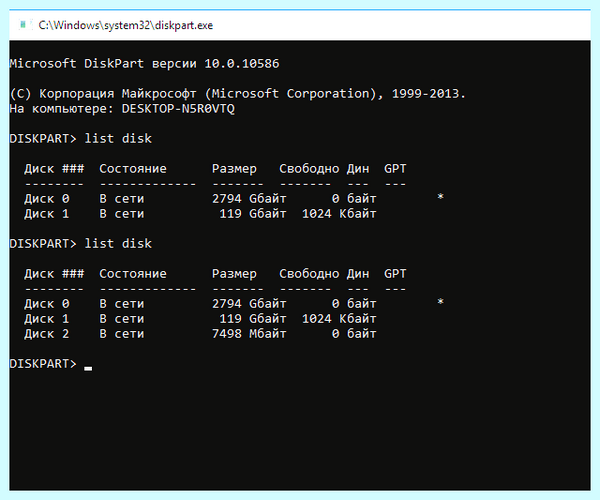Viewport: 600px width, 500px height.
Task: Click '2794 Gбайт' in the first disk list
Action: pyautogui.click(x=249, y=199)
